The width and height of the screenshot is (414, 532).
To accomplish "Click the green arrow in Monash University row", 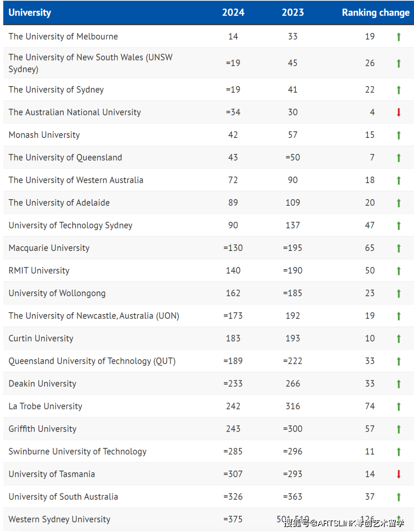I will coord(399,135).
